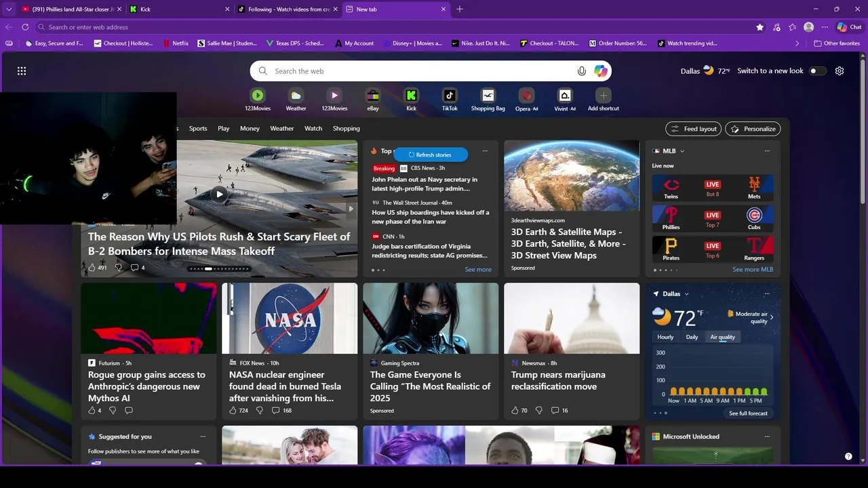Click the voice search microphone icon
Screen dimensions: 868x488
[582, 71]
